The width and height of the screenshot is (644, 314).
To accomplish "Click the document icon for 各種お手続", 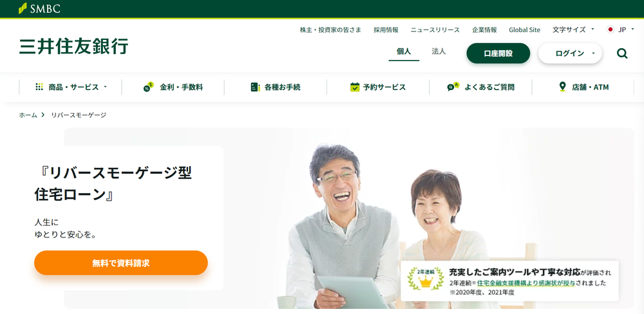I will [x=255, y=87].
